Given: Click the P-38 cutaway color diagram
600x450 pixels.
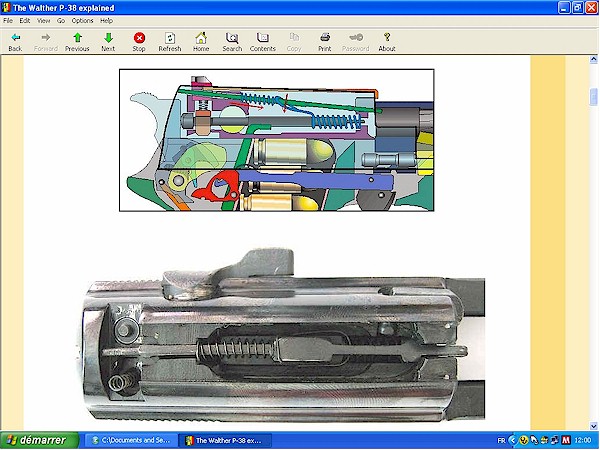Looking at the screenshot, I should tap(277, 140).
